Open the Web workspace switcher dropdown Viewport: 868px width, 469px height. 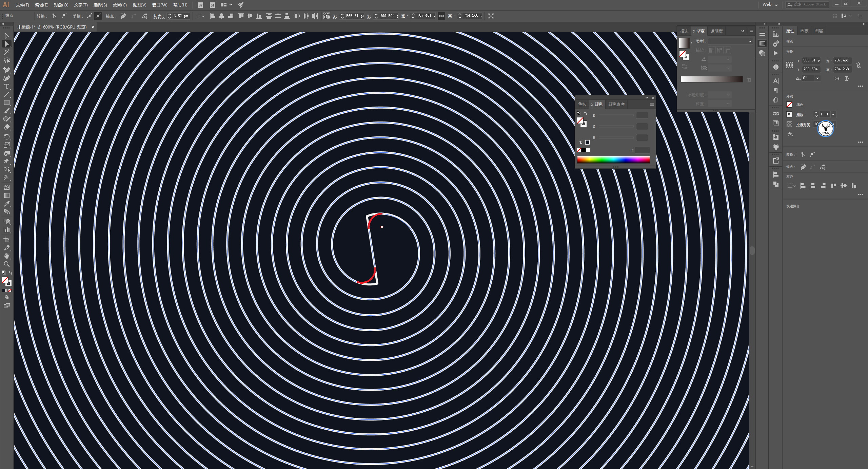[x=770, y=5]
